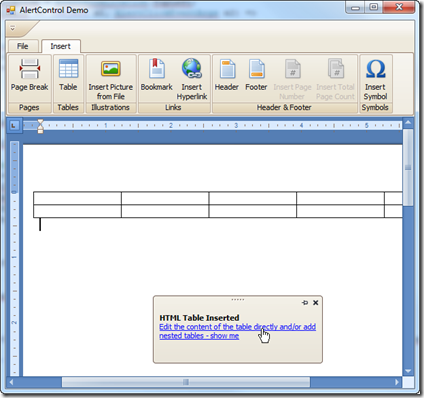Click the alert popup drag grip dots
This screenshot has height=398, width=424.
click(238, 299)
